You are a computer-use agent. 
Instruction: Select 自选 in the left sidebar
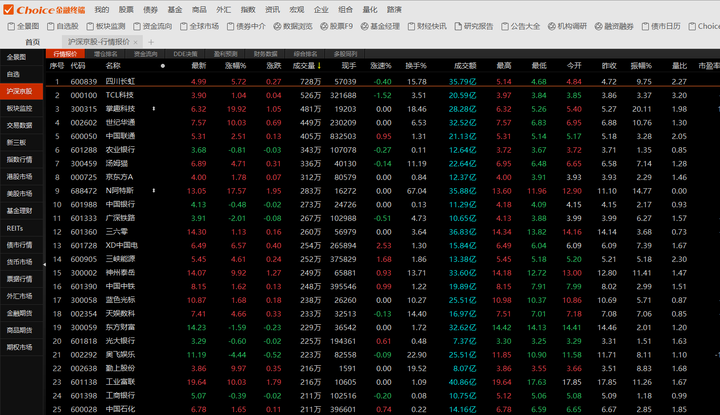pos(22,74)
